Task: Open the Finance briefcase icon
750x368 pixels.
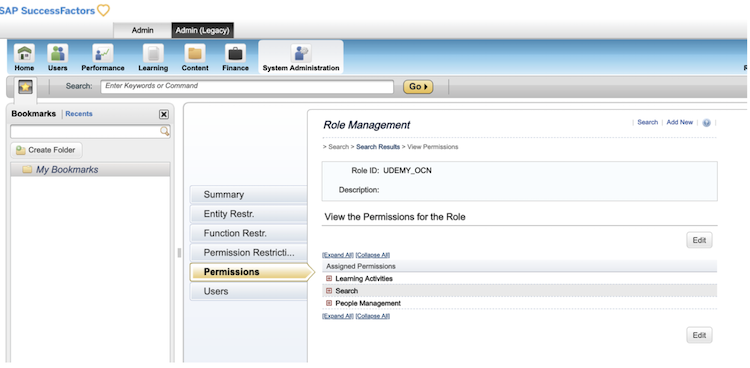Action: (x=235, y=53)
